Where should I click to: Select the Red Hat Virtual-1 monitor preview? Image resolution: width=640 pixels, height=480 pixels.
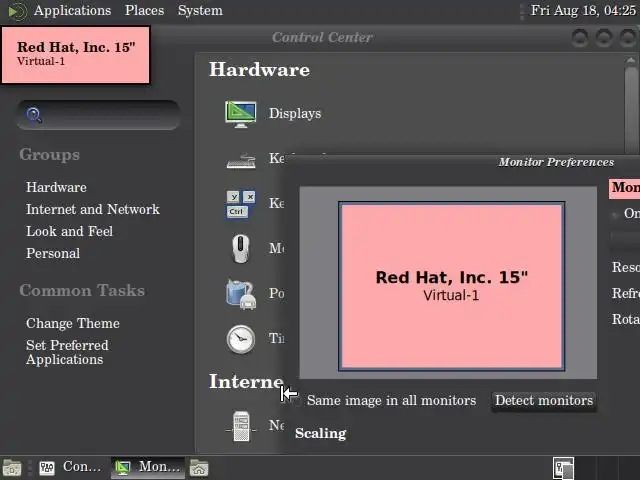pyautogui.click(x=451, y=286)
